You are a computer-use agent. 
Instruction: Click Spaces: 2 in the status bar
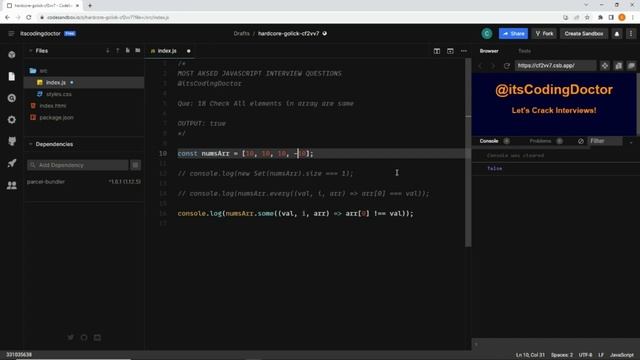tap(562, 355)
